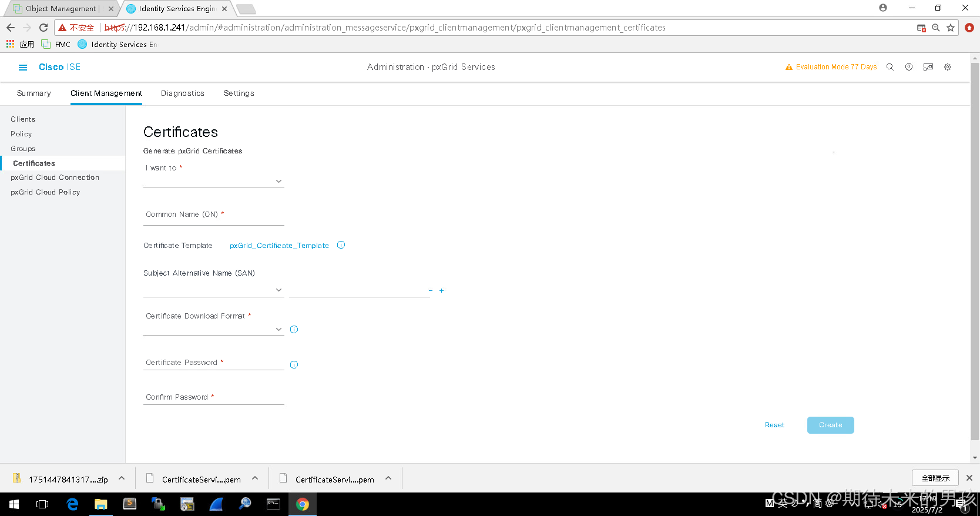Click the Certificate Password field
980x516 pixels.
(x=214, y=363)
